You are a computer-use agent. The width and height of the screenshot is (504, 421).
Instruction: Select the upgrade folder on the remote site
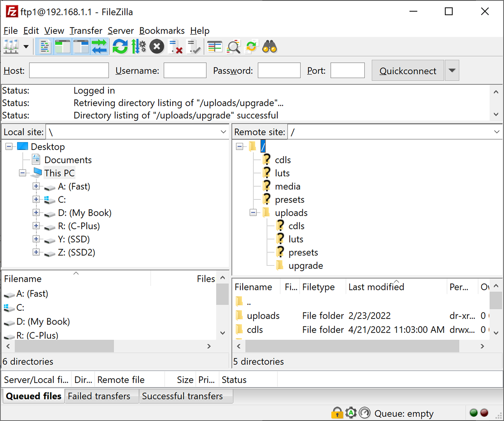pos(306,265)
